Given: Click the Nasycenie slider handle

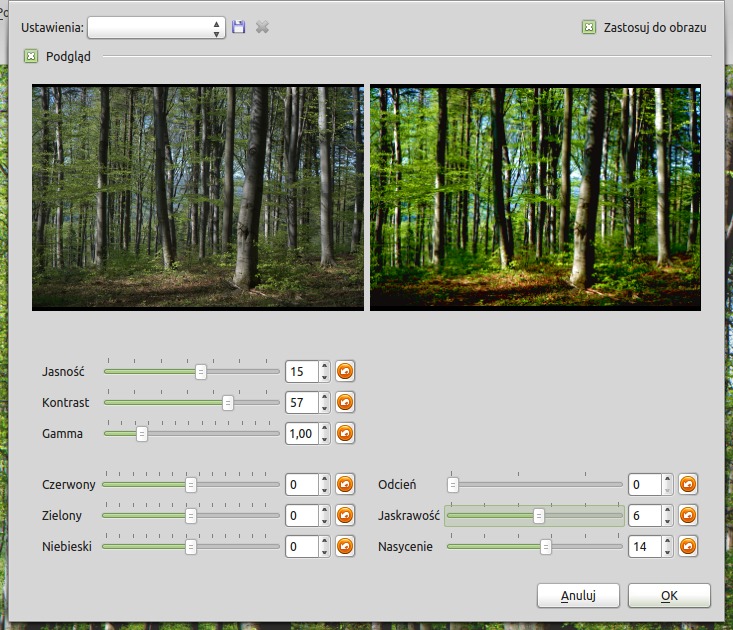Looking at the screenshot, I should click(546, 547).
